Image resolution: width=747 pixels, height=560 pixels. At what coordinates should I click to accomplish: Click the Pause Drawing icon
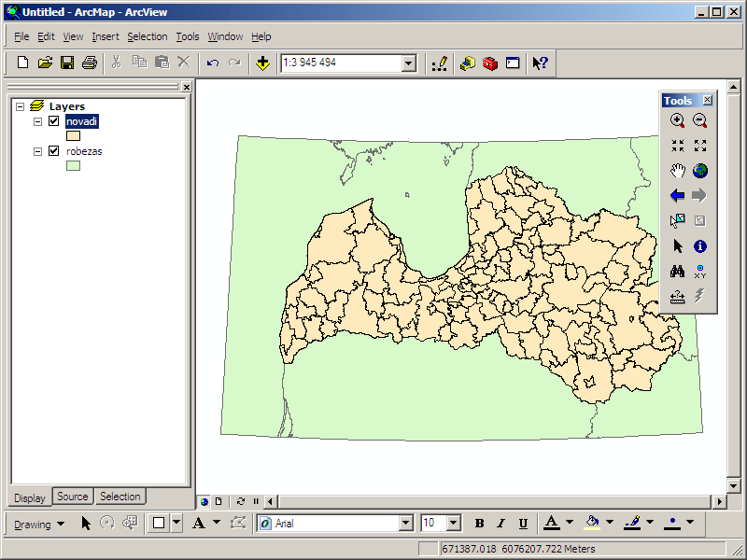click(256, 501)
